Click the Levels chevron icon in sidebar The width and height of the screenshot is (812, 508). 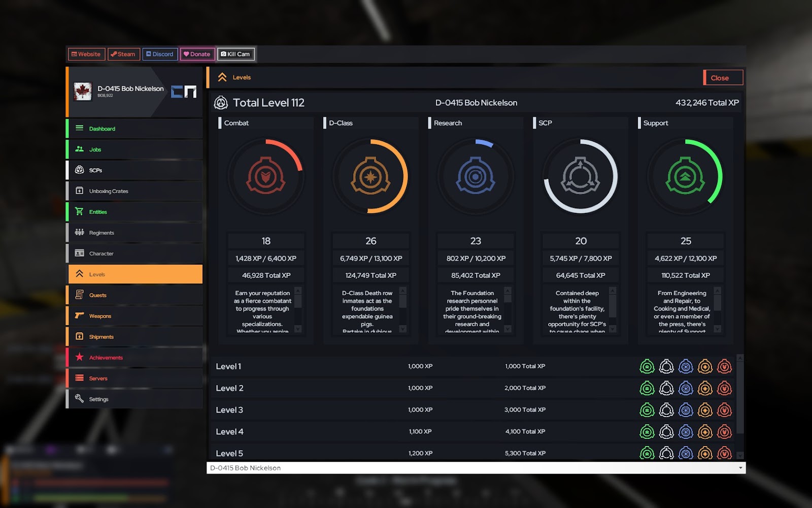pyautogui.click(x=80, y=274)
